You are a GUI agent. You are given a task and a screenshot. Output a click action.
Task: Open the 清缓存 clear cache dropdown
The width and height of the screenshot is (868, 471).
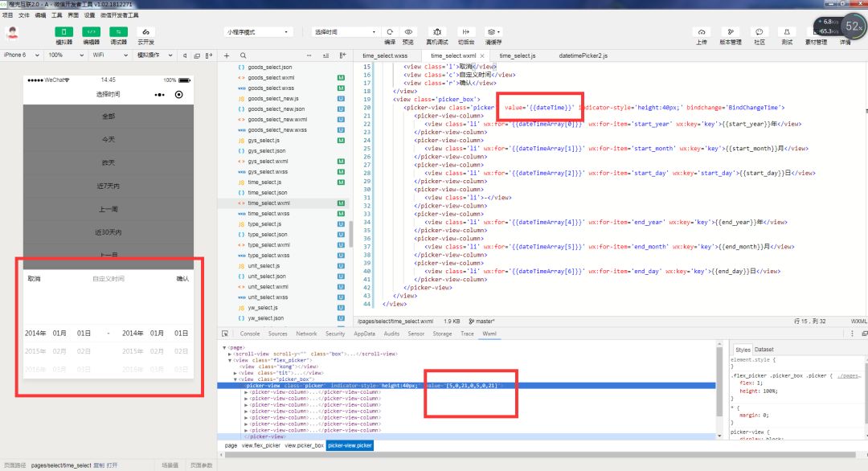(493, 32)
